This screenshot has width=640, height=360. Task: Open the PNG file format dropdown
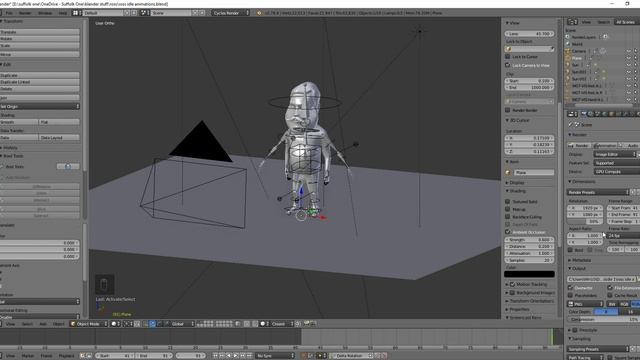(x=585, y=304)
